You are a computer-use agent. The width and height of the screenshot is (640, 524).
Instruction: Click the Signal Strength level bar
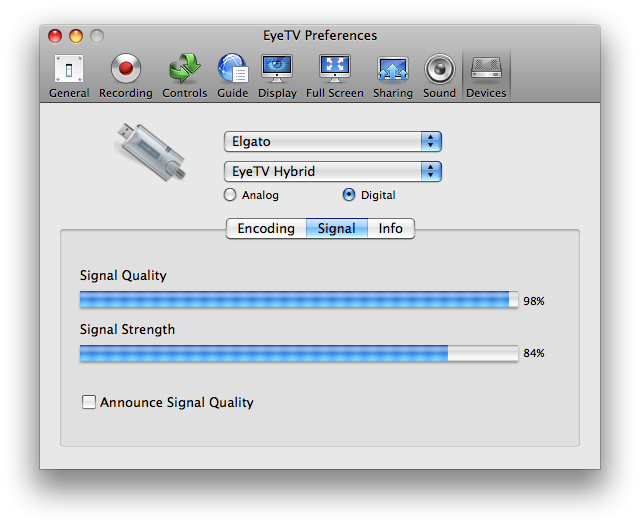[x=299, y=353]
